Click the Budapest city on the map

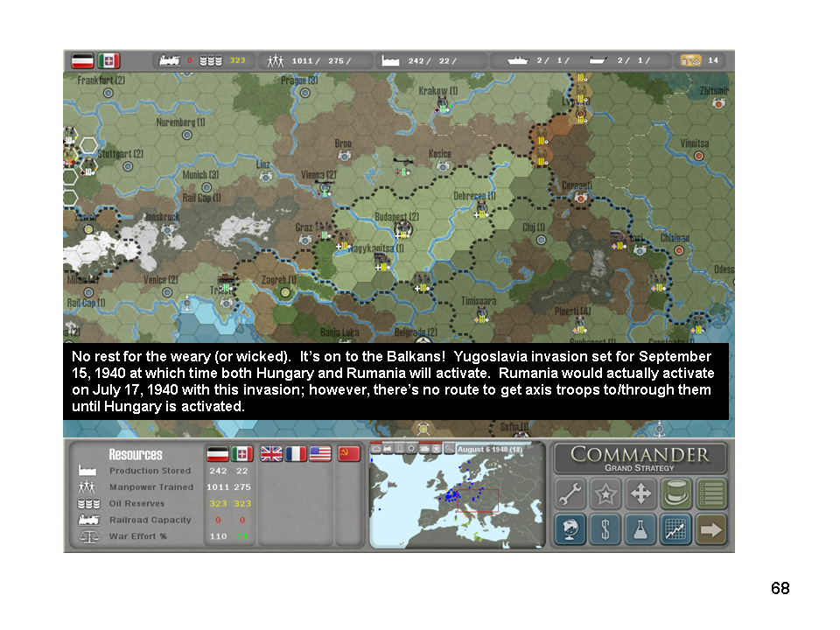tap(402, 229)
